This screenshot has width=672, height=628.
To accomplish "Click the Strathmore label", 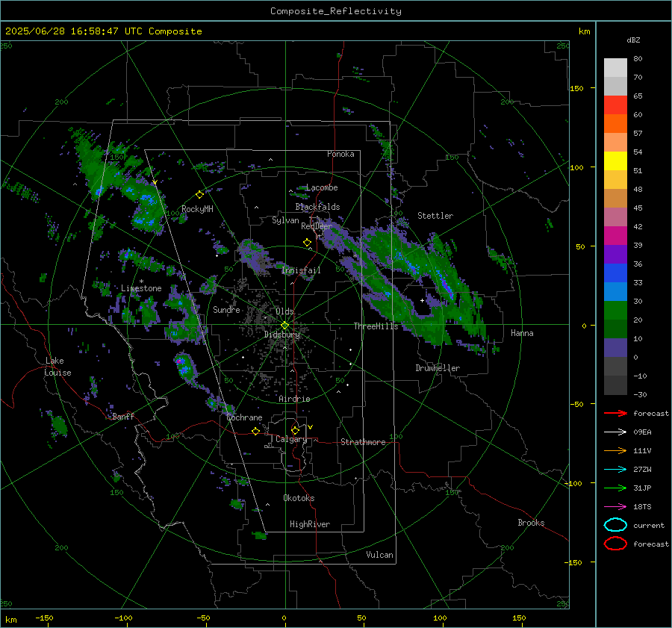I will pyautogui.click(x=363, y=442).
